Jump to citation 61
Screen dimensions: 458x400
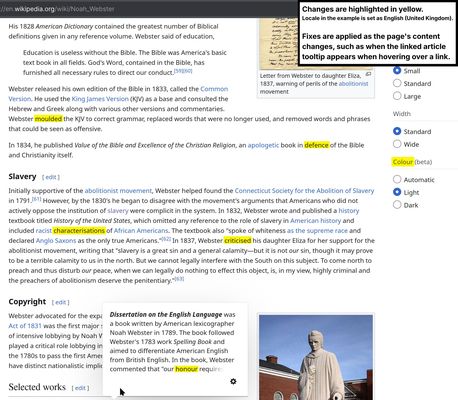36,199
